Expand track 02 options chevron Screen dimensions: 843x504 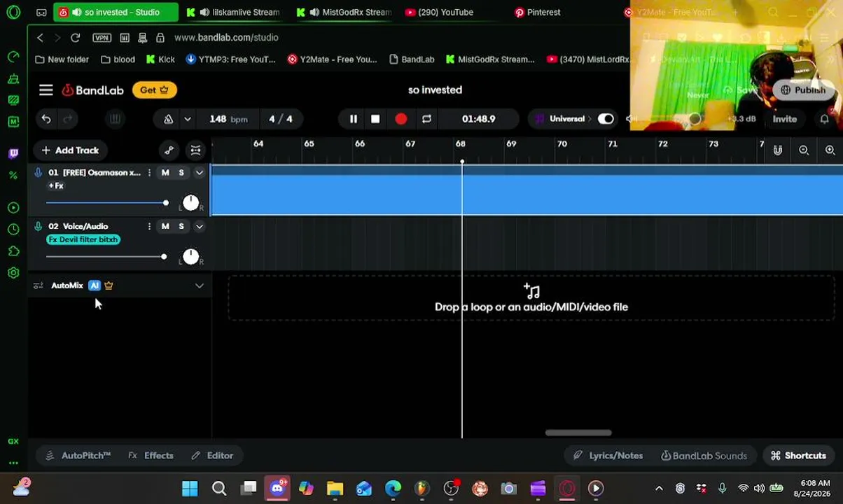[x=200, y=226]
